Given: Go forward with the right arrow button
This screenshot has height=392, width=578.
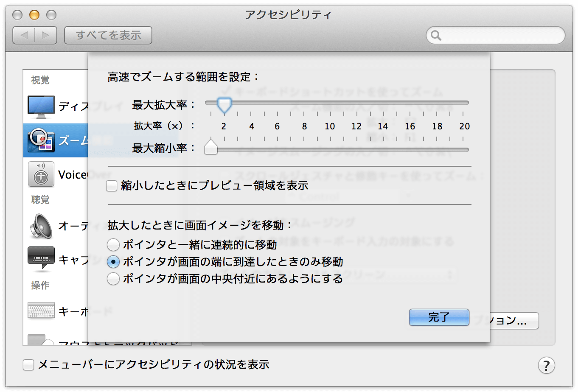Looking at the screenshot, I should tap(46, 35).
